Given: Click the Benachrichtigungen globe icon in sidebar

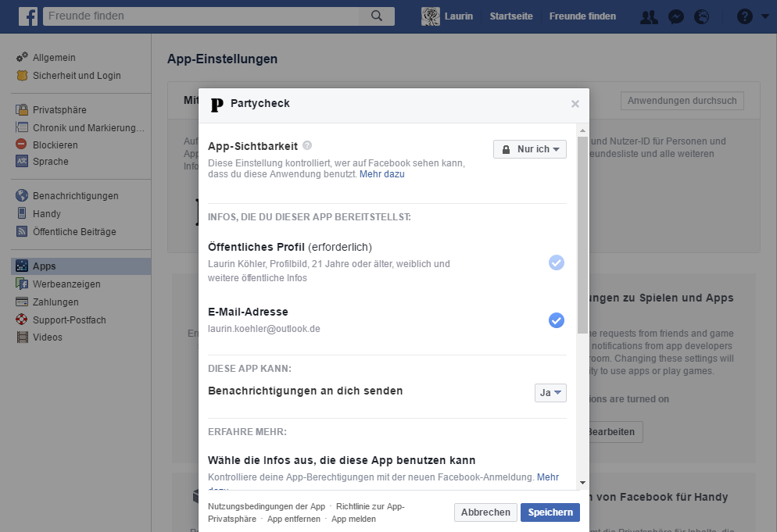Looking at the screenshot, I should [22, 195].
